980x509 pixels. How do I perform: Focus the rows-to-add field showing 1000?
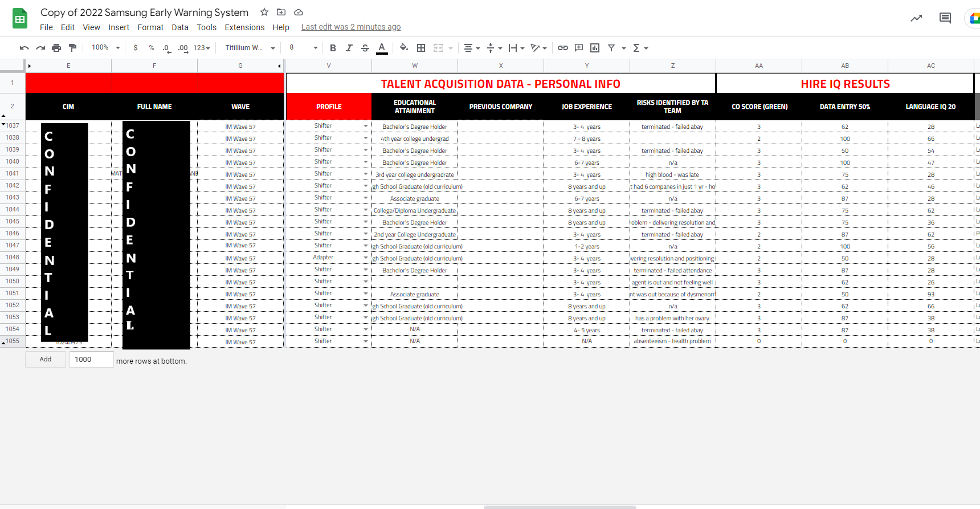point(92,359)
